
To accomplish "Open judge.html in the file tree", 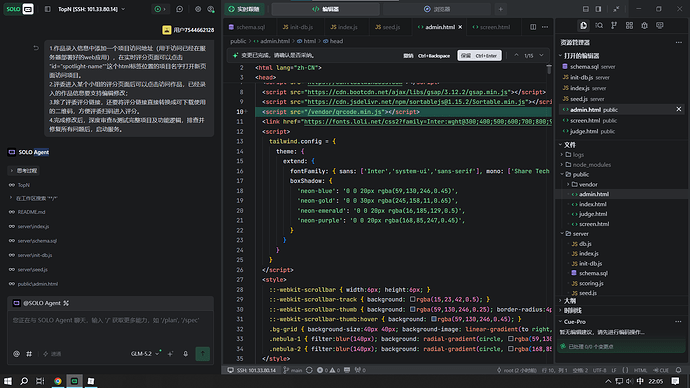I will (592, 214).
